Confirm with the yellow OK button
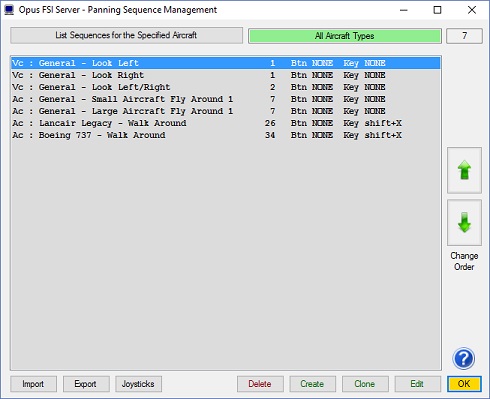The width and height of the screenshot is (490, 399). coord(464,384)
